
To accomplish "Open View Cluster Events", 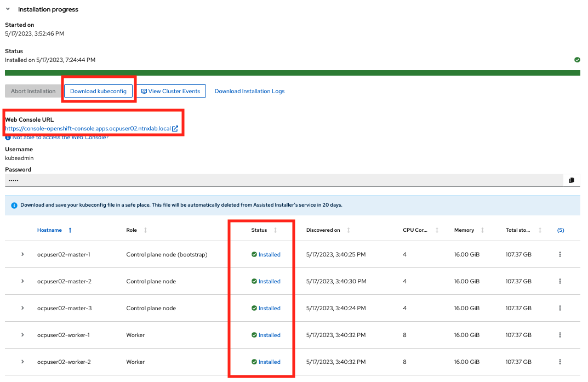I will [x=171, y=91].
